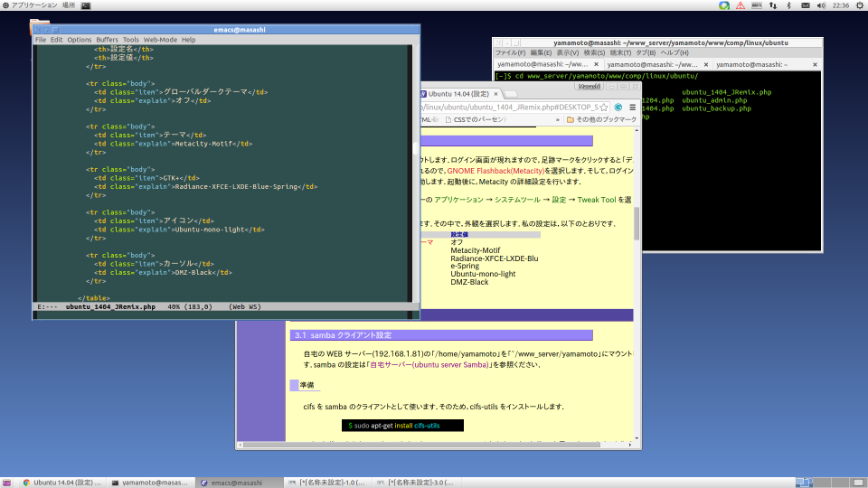This screenshot has height=488, width=868.
Task: Launch terminal icon in top panel
Action: pyautogui.click(x=86, y=5)
